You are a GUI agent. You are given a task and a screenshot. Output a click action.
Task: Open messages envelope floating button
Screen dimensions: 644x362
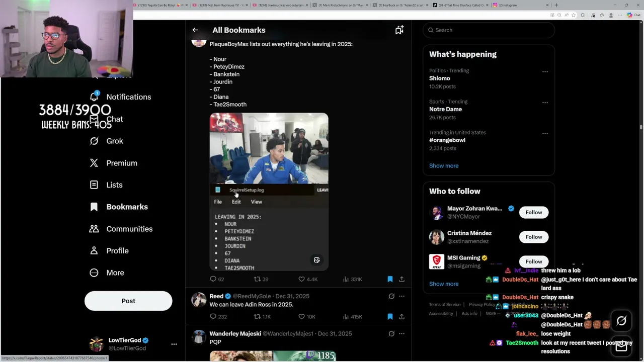tap(621, 346)
